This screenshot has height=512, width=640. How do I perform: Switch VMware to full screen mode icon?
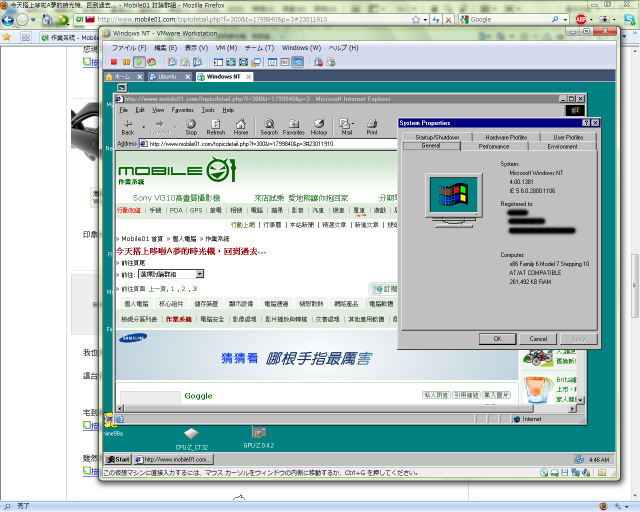point(244,62)
